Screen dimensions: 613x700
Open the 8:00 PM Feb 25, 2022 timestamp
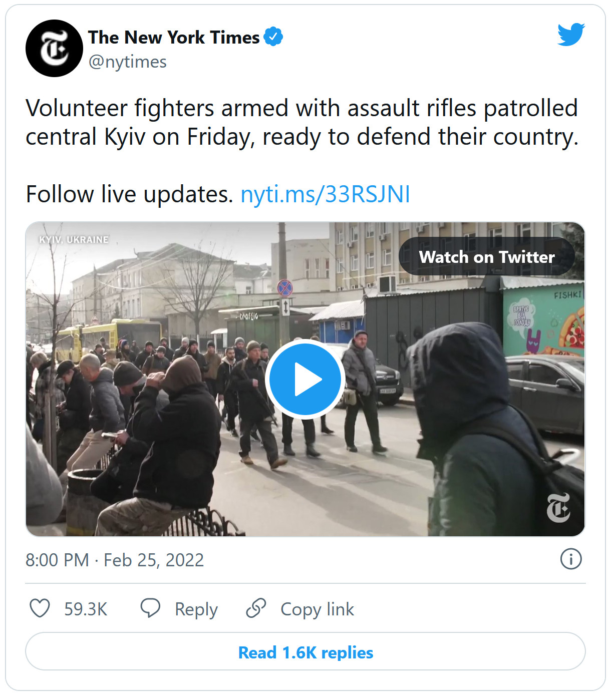[115, 560]
